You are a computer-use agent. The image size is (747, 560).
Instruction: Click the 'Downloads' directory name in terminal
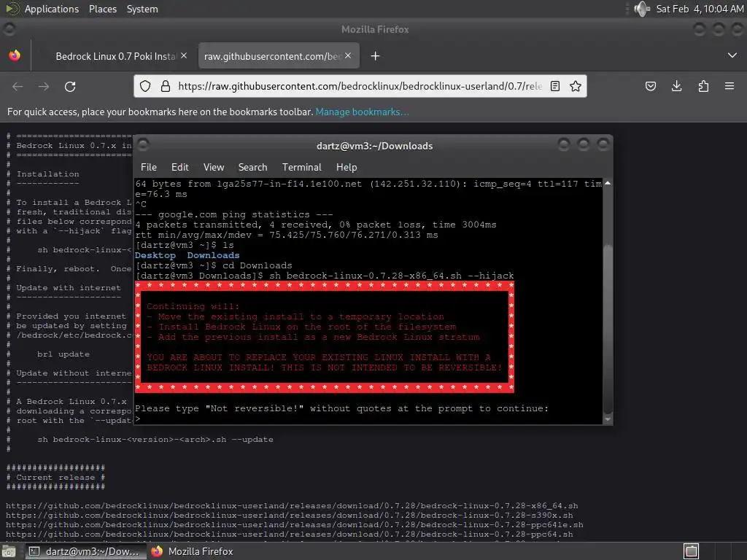(214, 255)
